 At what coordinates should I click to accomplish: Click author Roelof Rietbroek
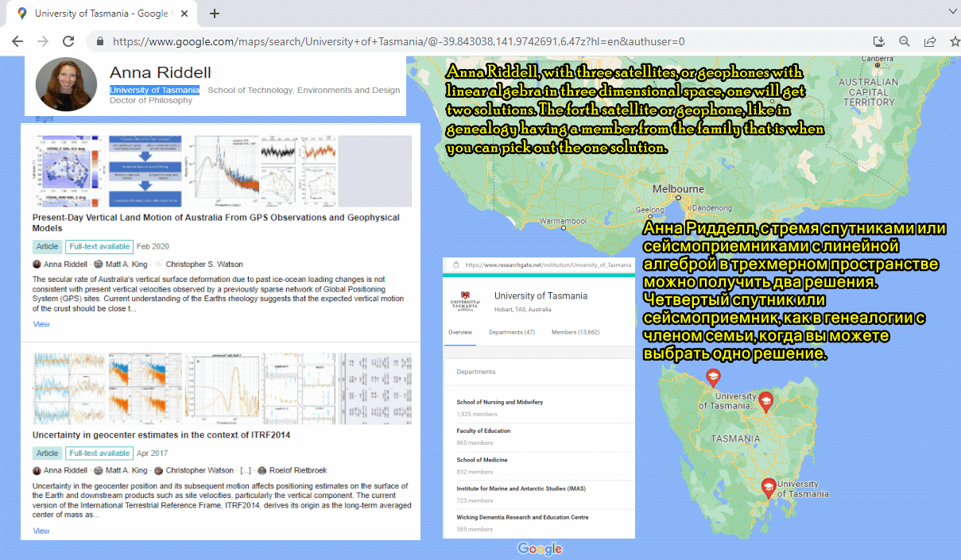point(300,471)
